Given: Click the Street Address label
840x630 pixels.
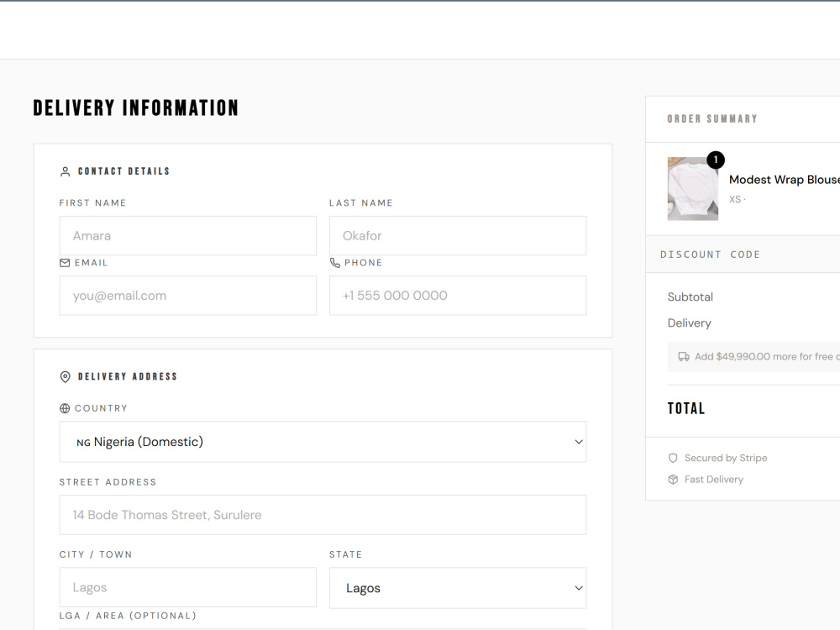Looking at the screenshot, I should coord(108,482).
